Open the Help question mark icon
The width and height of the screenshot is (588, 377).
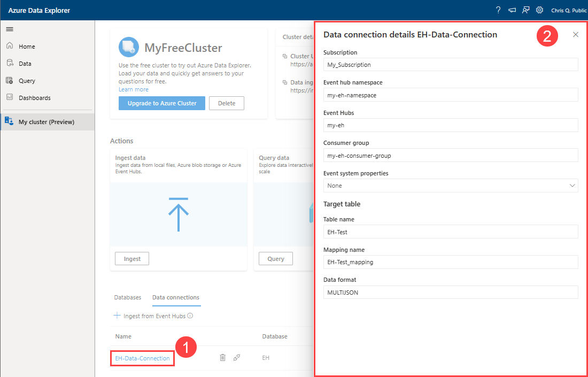[498, 10]
